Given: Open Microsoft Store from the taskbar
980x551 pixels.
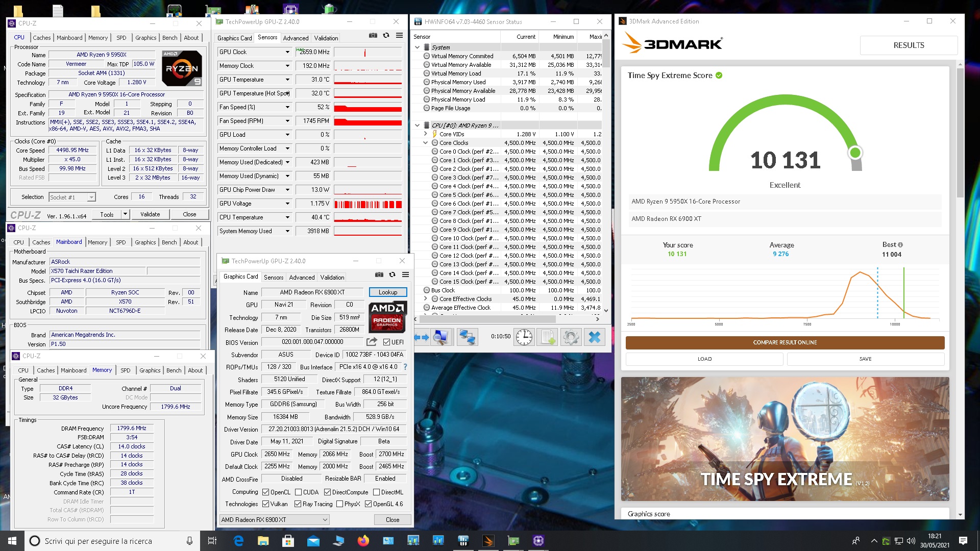Looking at the screenshot, I should (288, 541).
